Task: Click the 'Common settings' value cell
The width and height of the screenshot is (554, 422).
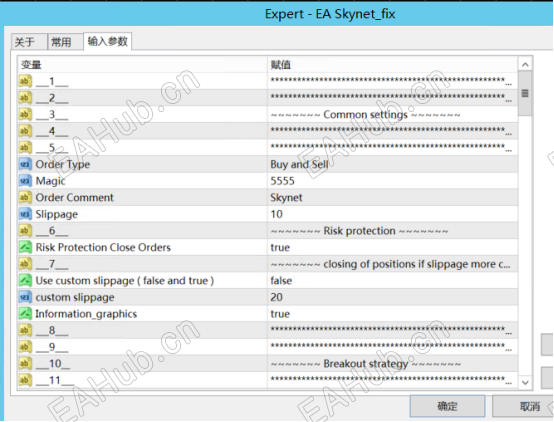Action: (x=393, y=114)
